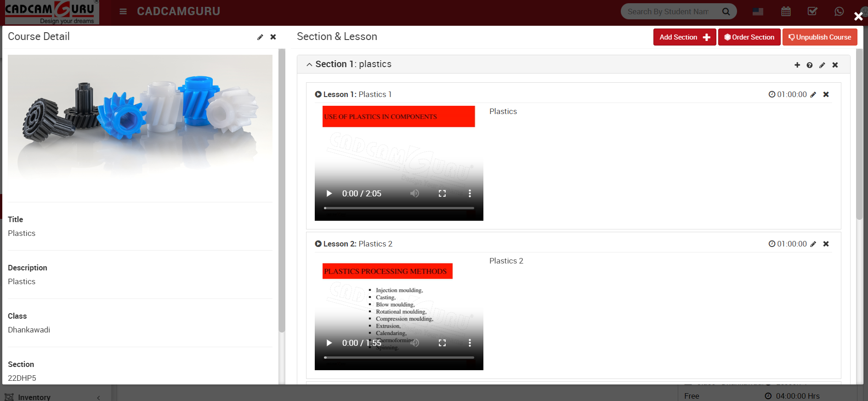Toggle the hamburger sidebar menu

pyautogui.click(x=123, y=11)
